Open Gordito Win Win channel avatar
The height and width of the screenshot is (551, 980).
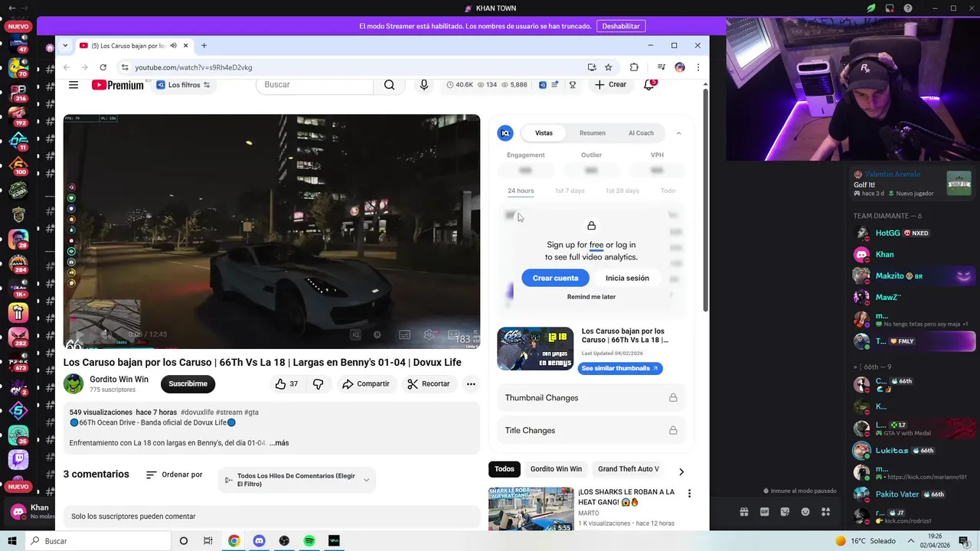pyautogui.click(x=73, y=383)
